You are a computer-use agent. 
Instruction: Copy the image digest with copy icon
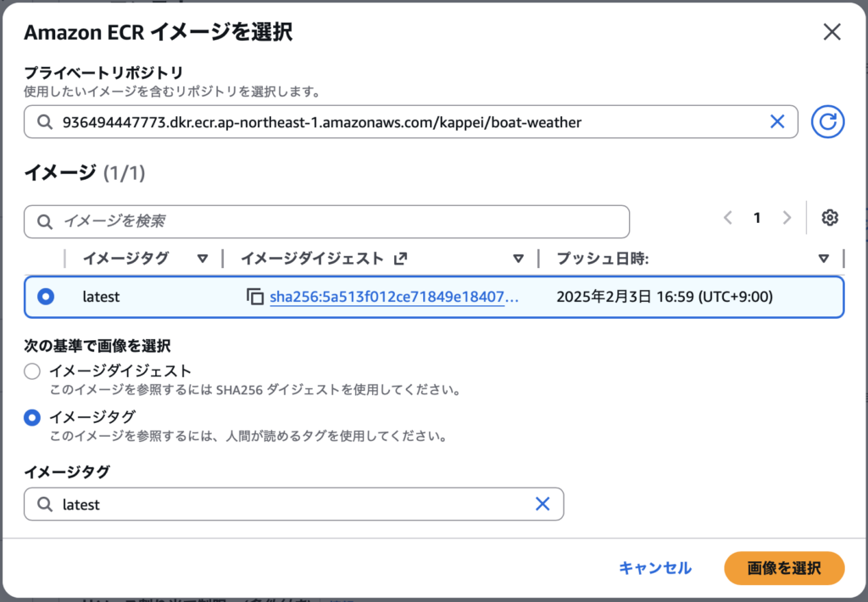click(254, 297)
